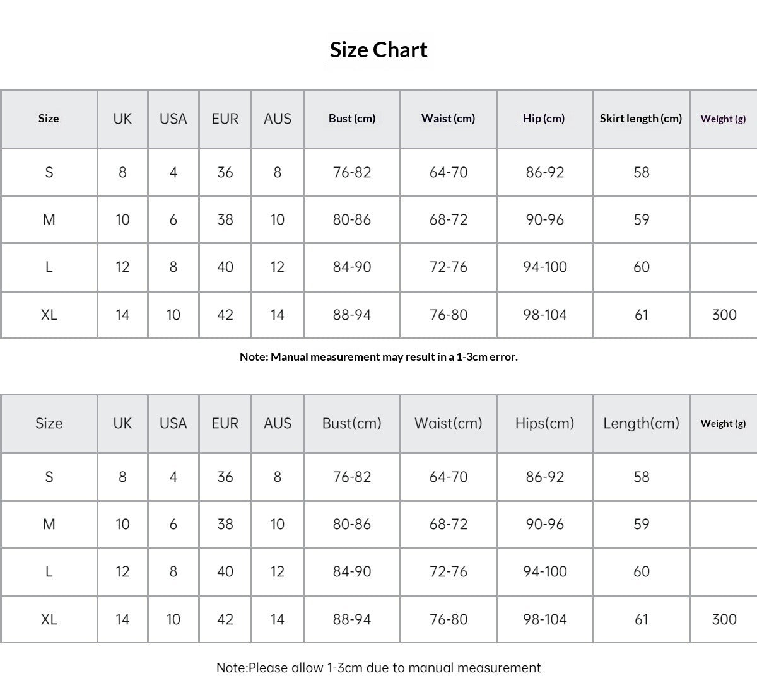Image resolution: width=757 pixels, height=700 pixels.
Task: Select the M size cell in bottom table
Action: [49, 524]
